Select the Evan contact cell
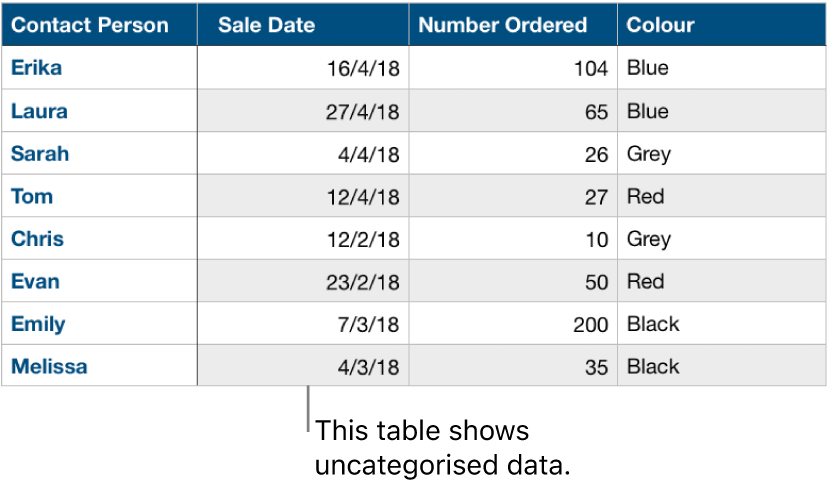Image resolution: width=827 pixels, height=492 pixels. (x=35, y=281)
